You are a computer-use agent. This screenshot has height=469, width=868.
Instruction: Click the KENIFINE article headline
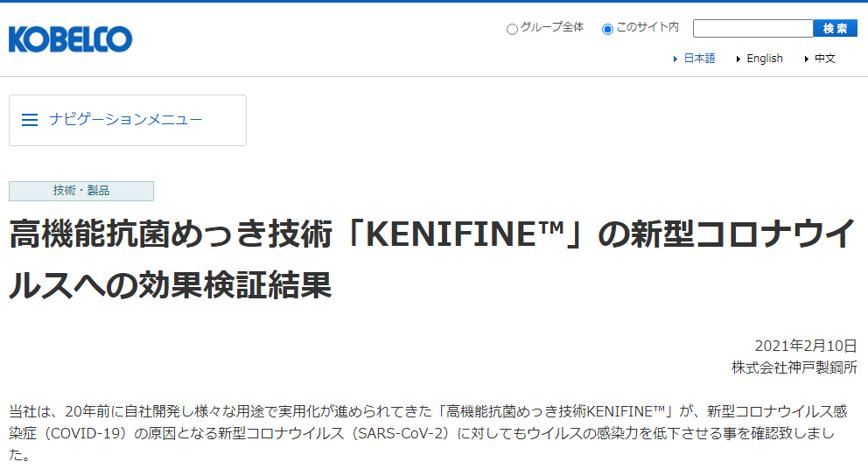432,259
